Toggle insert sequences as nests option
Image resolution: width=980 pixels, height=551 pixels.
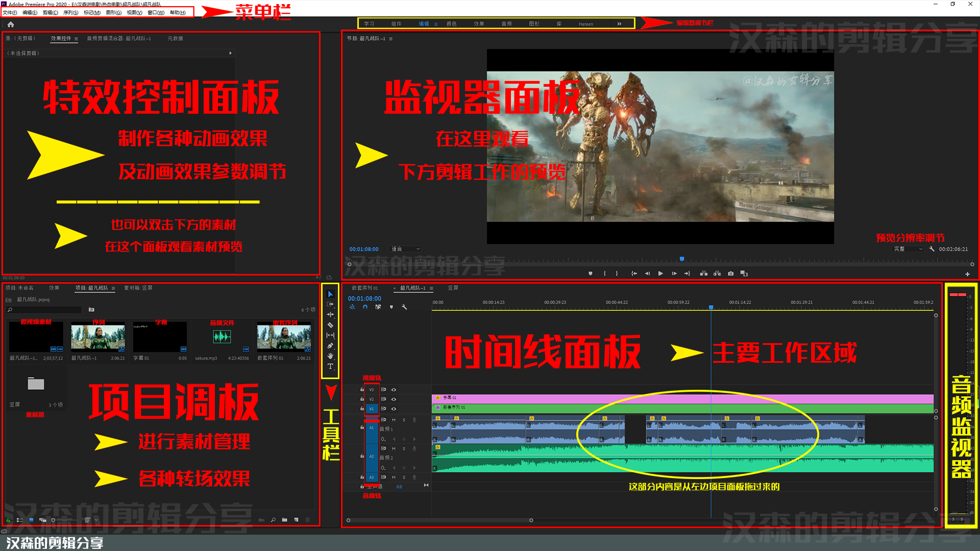352,307
